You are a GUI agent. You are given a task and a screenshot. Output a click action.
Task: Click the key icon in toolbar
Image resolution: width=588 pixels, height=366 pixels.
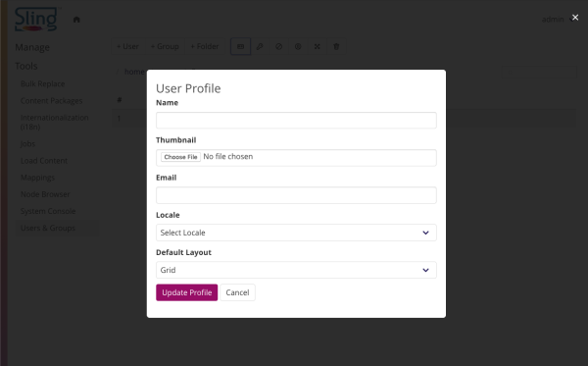coord(260,46)
